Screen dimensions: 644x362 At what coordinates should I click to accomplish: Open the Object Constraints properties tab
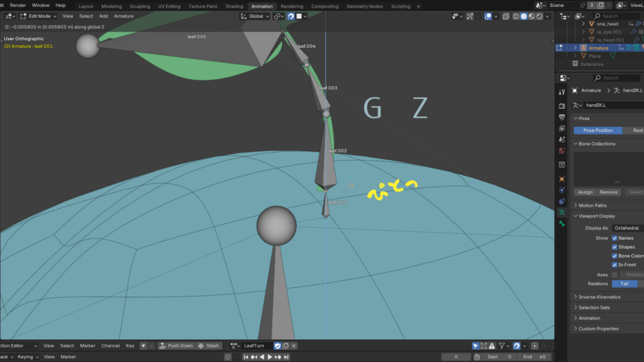pos(562,201)
